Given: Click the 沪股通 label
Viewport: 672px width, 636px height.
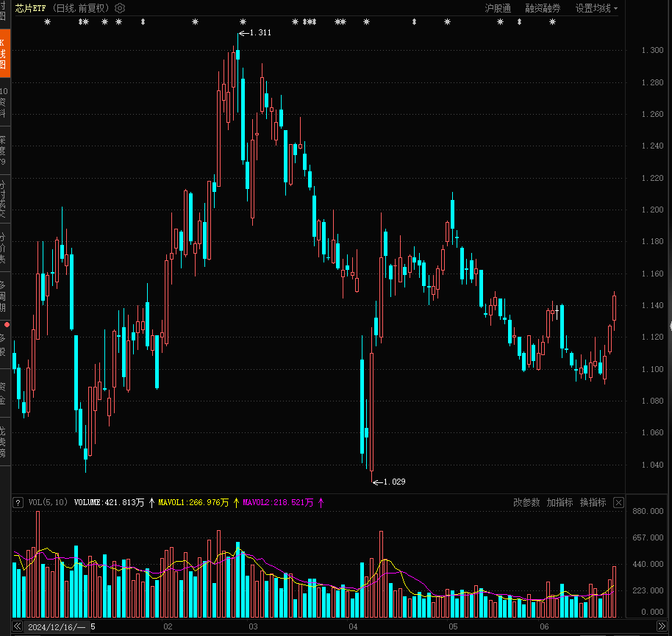Looking at the screenshot, I should click(x=498, y=8).
